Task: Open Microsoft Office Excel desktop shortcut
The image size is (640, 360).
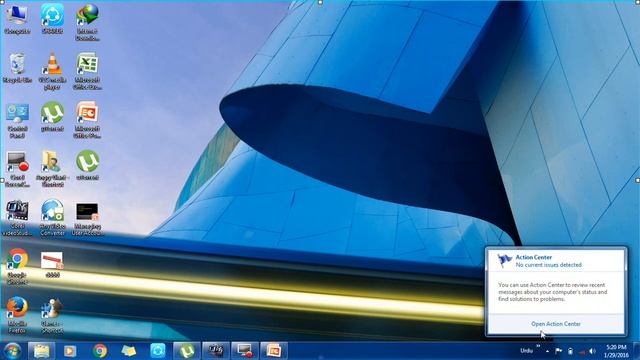Action: (87, 71)
